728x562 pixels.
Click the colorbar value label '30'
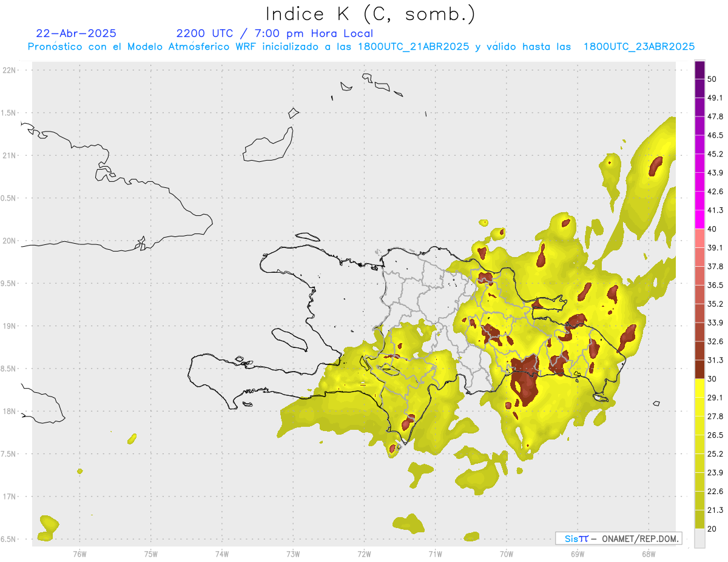712,380
